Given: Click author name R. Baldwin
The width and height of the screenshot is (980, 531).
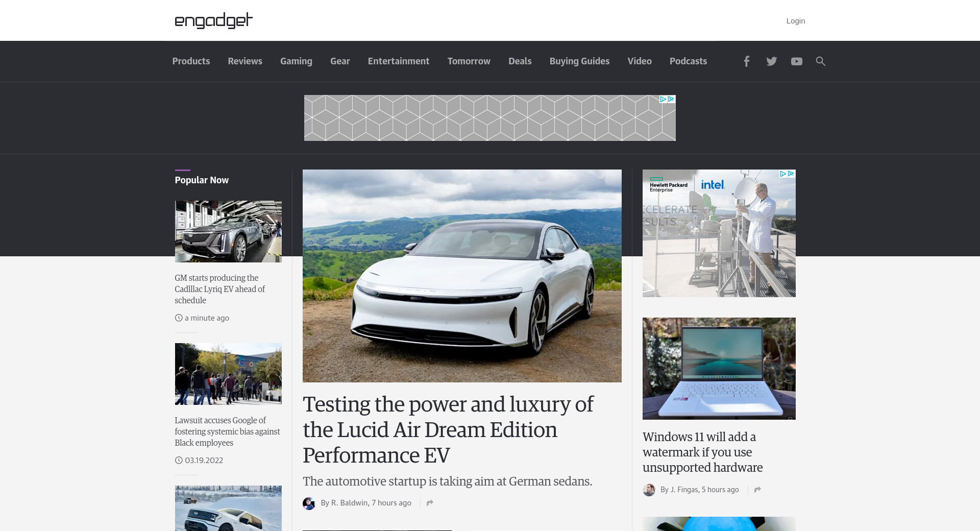Looking at the screenshot, I should coord(349,503).
